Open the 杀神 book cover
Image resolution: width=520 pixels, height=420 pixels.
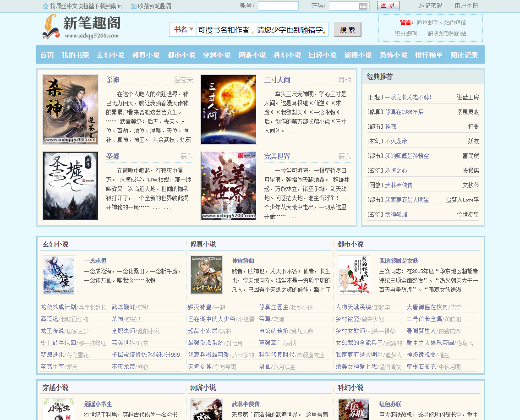71,109
